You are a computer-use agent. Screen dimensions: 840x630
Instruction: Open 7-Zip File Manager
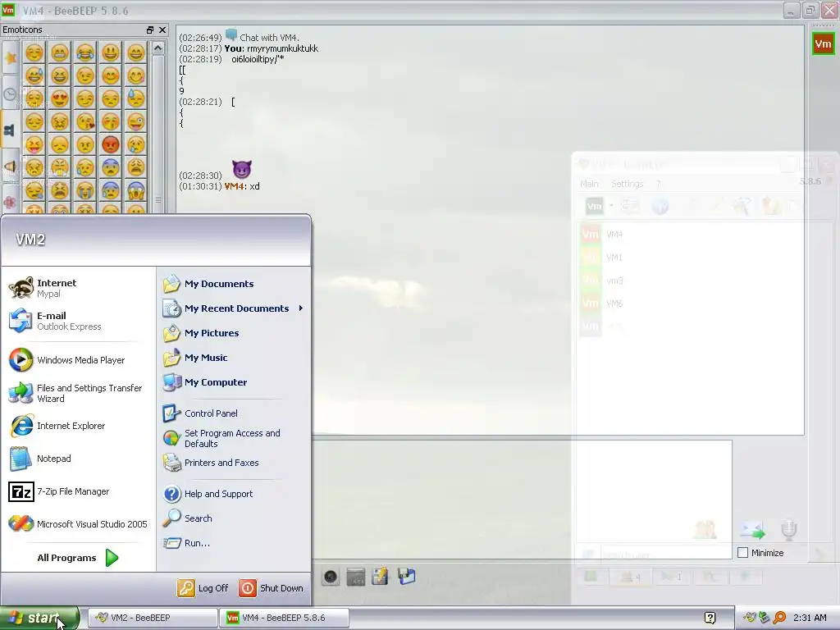click(78, 491)
